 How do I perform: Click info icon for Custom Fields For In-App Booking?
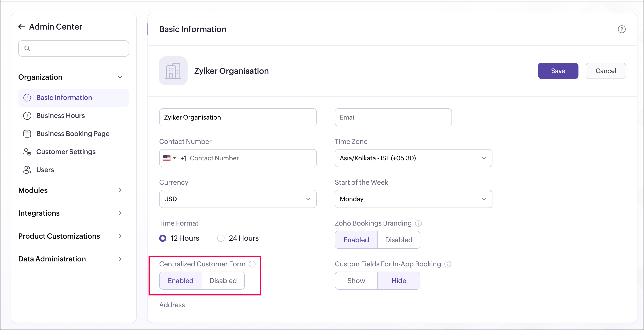[447, 264]
